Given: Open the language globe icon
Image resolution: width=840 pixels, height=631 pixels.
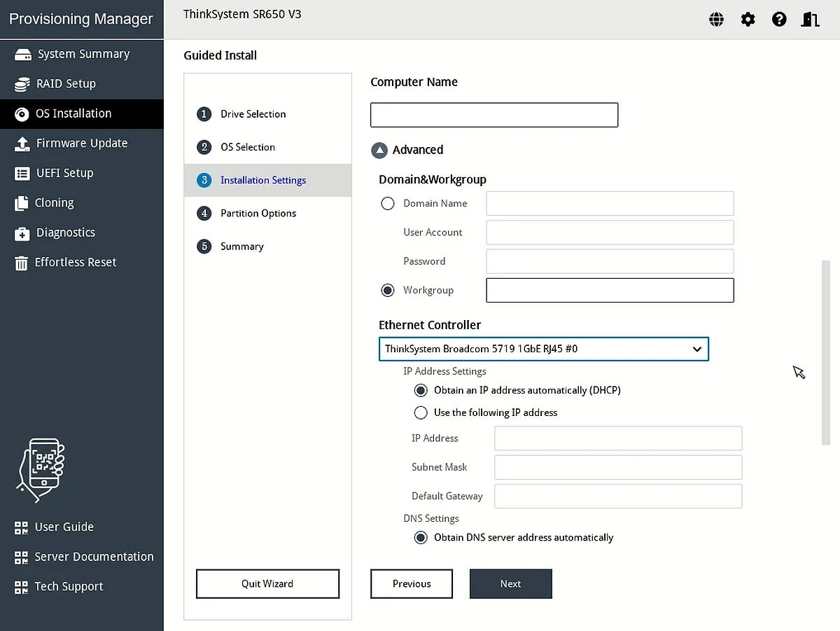Looking at the screenshot, I should pos(716,20).
